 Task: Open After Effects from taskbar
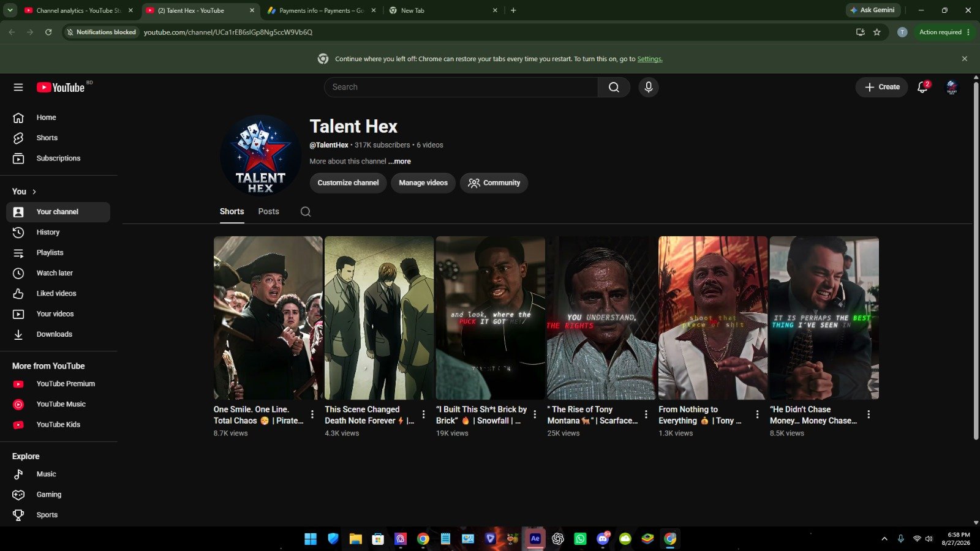[535, 539]
